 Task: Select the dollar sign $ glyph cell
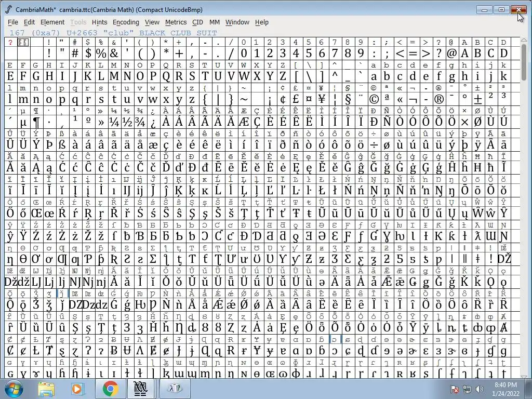pyautogui.click(x=88, y=54)
